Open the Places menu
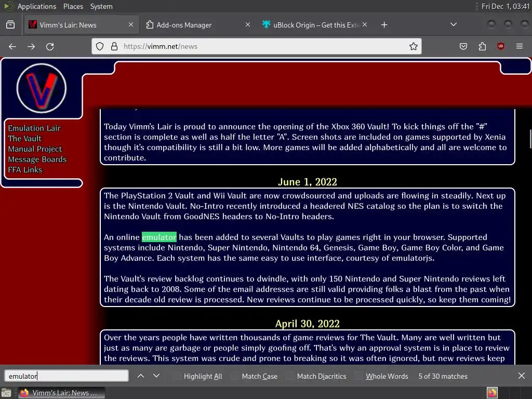532x399 pixels. [73, 6]
